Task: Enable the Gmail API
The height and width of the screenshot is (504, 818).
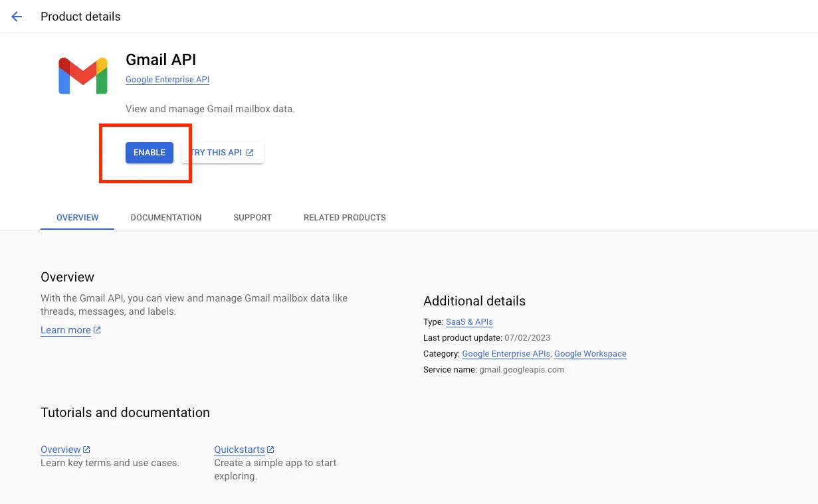Action: (x=150, y=153)
